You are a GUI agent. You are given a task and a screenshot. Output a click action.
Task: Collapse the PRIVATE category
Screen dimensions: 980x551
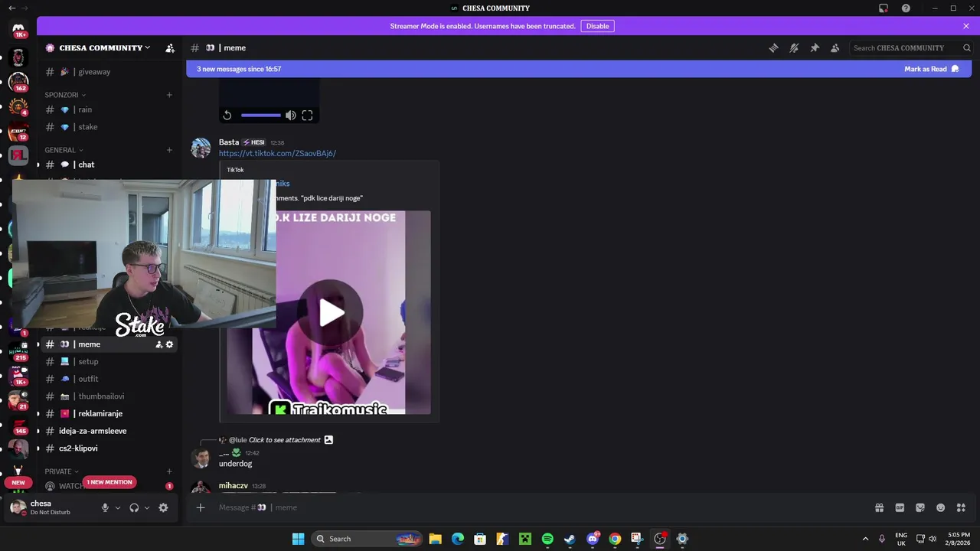click(x=61, y=471)
